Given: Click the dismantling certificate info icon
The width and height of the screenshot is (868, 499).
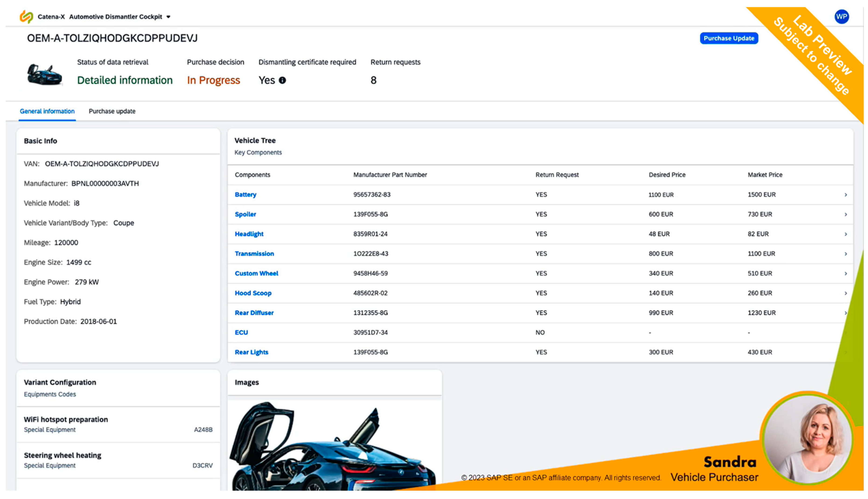Looking at the screenshot, I should click(282, 80).
